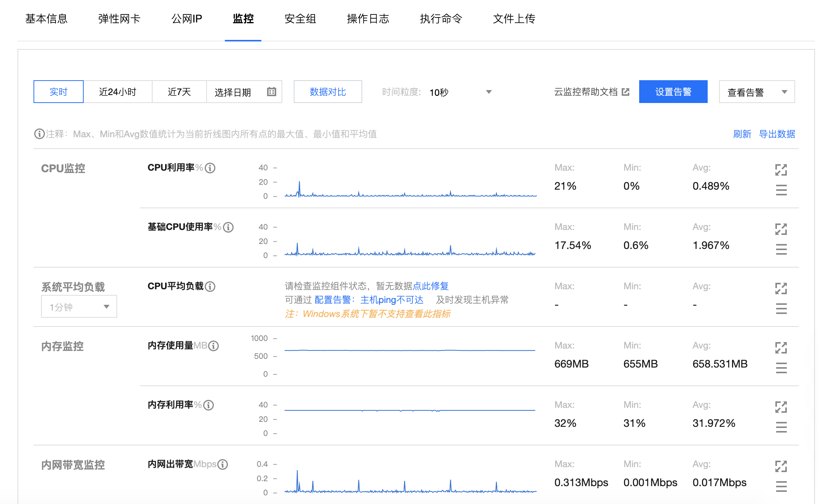
Task: Open the 云监控帮助文档 link
Action: point(586,92)
